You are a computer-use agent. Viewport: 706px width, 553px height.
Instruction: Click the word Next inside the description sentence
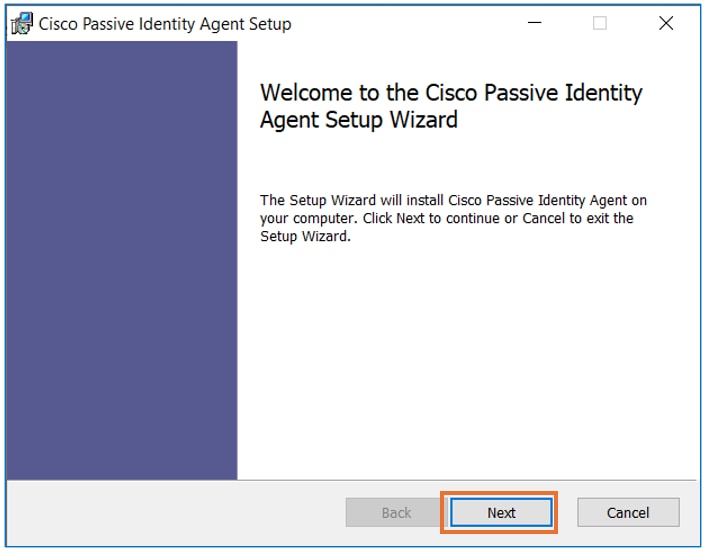coord(410,218)
